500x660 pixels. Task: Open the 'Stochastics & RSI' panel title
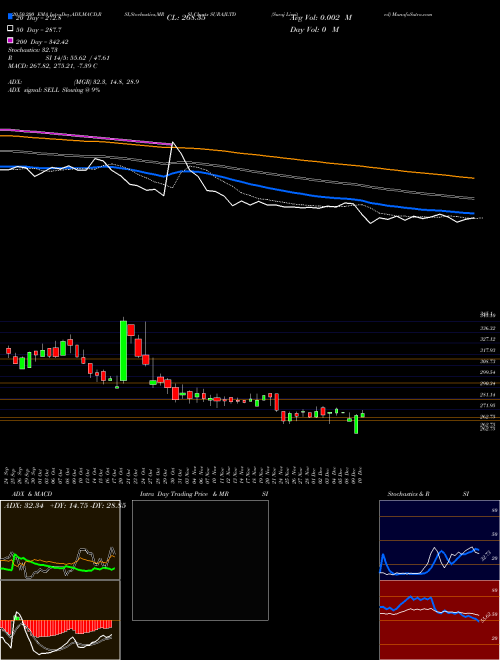(428, 494)
